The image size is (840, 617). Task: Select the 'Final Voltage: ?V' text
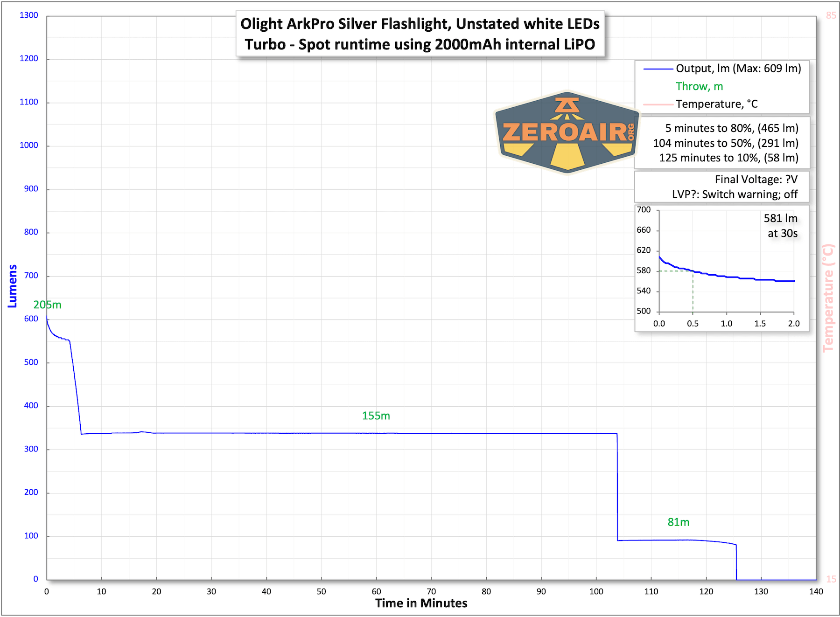click(x=756, y=180)
